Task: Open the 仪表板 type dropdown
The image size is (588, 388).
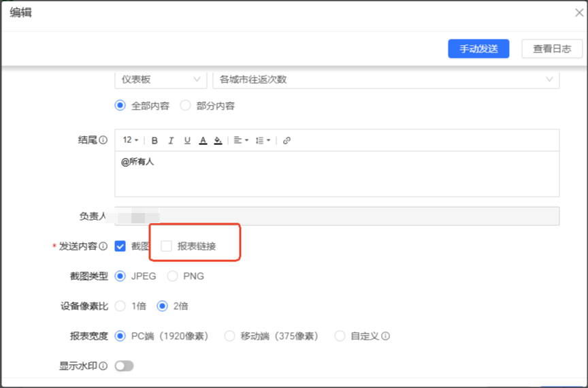Action: (x=161, y=80)
